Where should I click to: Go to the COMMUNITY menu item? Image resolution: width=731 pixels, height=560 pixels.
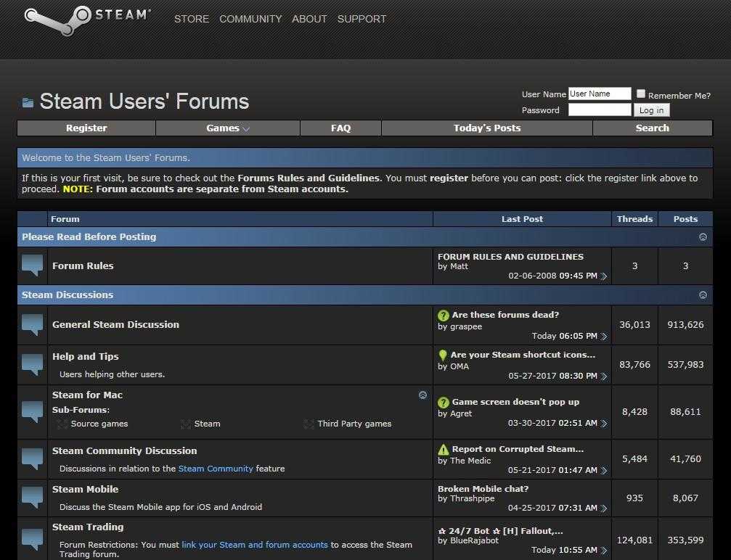pos(250,19)
